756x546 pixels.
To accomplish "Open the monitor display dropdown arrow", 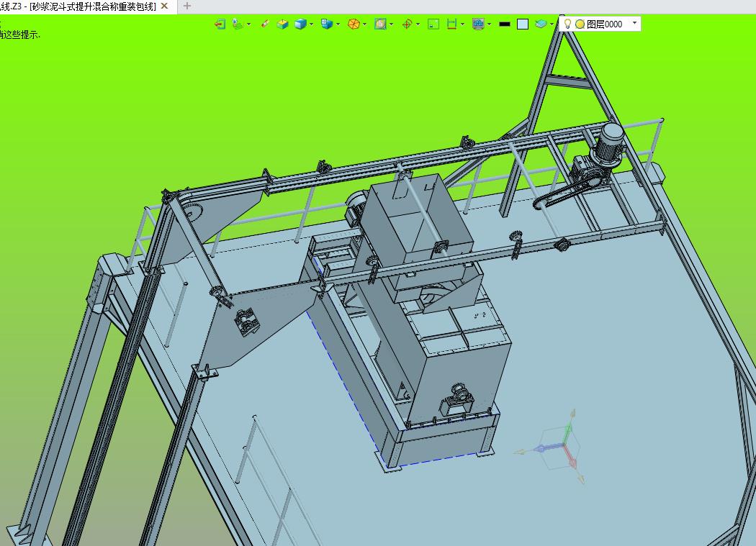I will click(490, 24).
